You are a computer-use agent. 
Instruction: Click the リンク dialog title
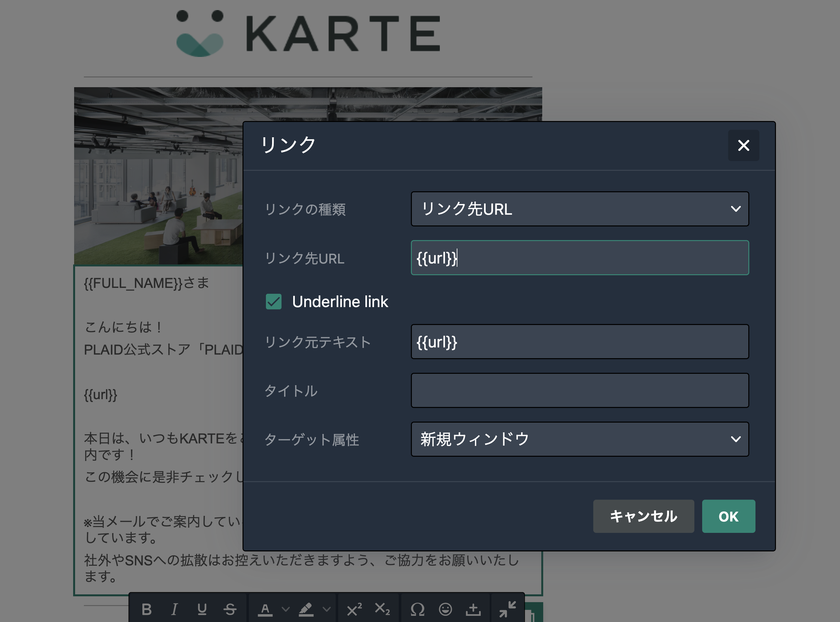point(288,145)
